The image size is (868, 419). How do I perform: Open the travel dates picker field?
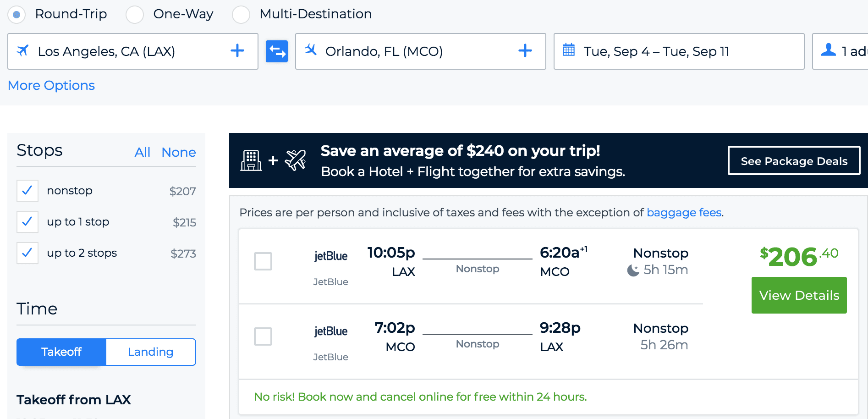click(x=679, y=51)
